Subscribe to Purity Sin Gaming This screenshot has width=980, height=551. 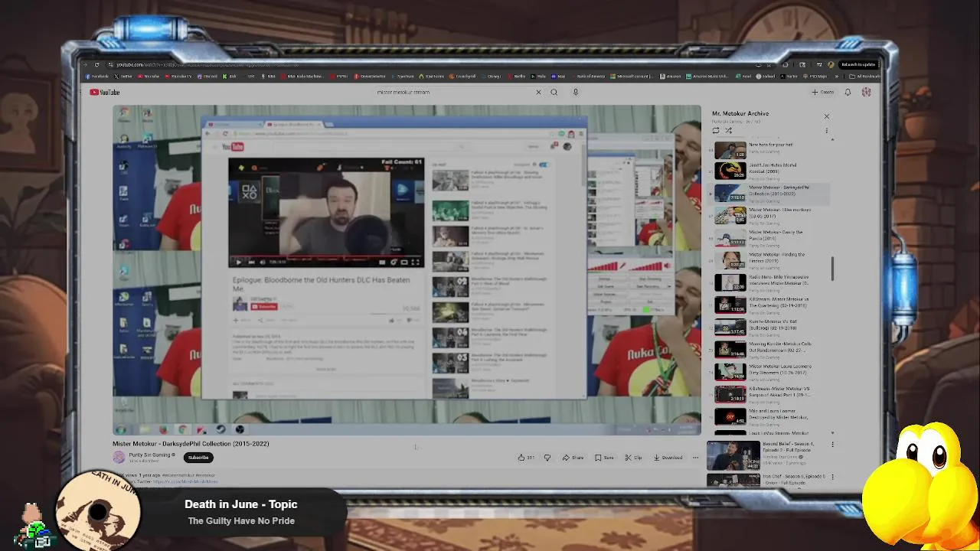(198, 458)
